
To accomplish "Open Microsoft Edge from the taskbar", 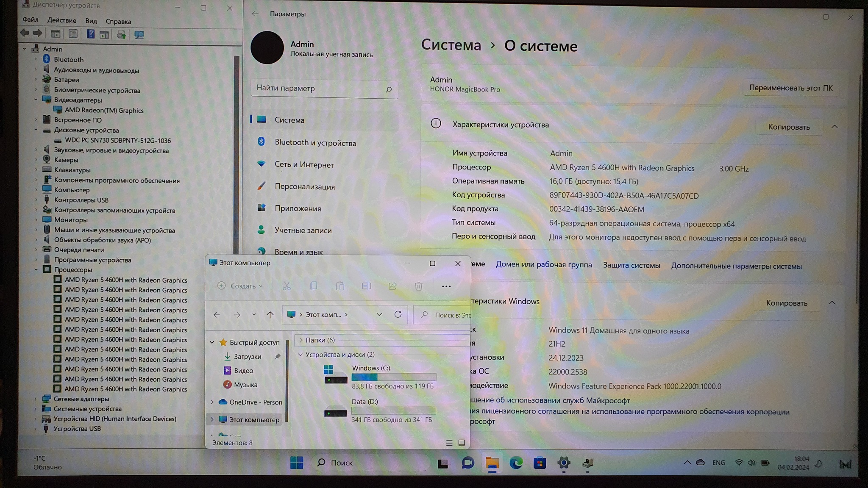I will click(516, 463).
